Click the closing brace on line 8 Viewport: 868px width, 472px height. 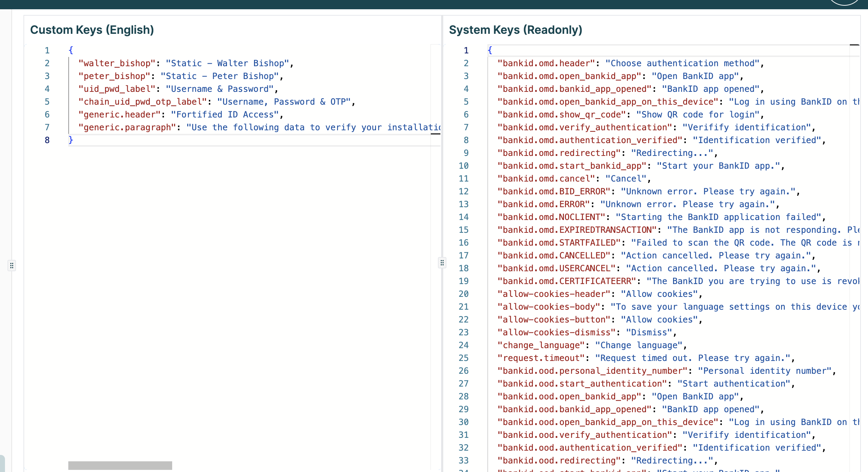(71, 140)
